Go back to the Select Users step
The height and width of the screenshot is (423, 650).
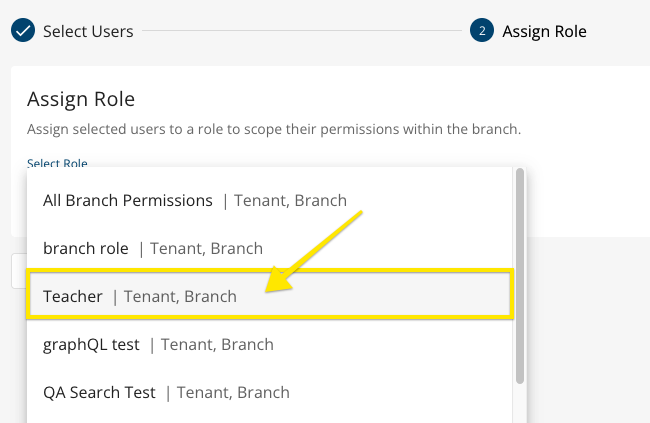click(x=88, y=32)
